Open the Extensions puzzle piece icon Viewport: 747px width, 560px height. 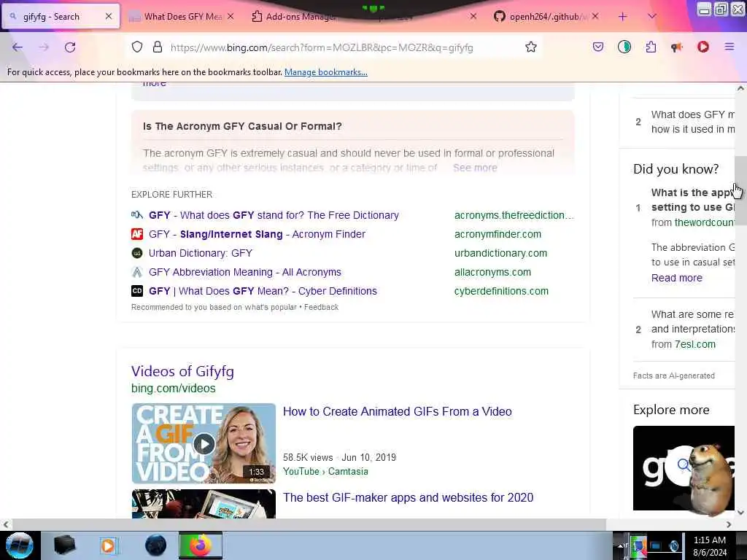point(651,47)
